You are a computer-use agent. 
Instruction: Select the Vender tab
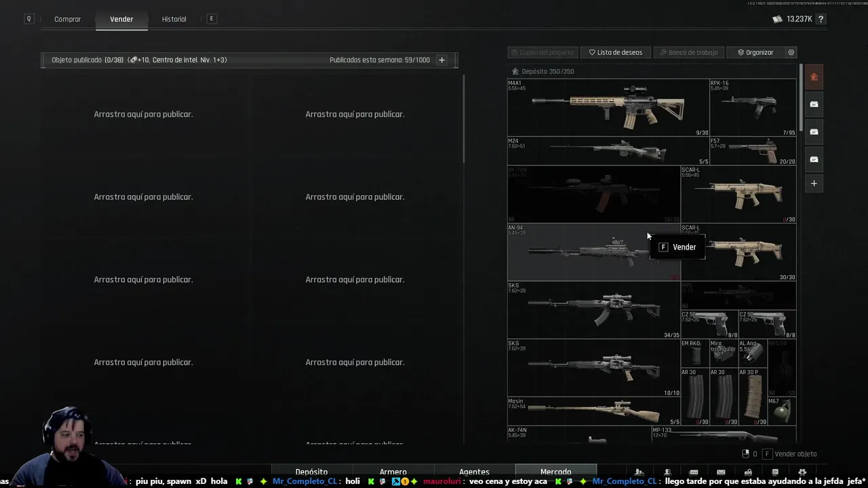click(122, 19)
